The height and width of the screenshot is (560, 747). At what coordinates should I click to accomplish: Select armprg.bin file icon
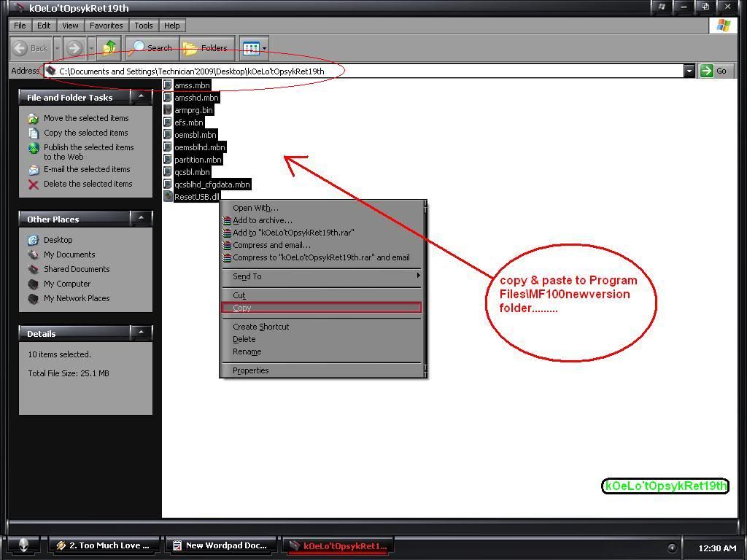tap(168, 110)
